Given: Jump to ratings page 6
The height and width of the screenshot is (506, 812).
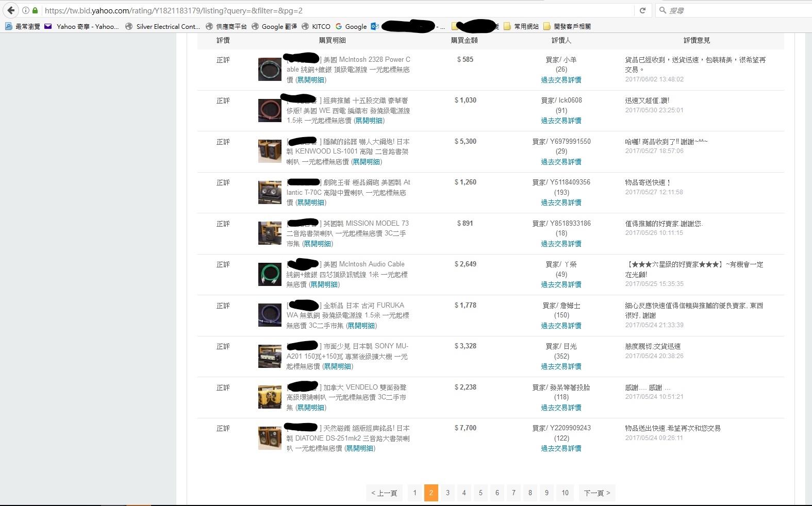Looking at the screenshot, I should tap(497, 493).
